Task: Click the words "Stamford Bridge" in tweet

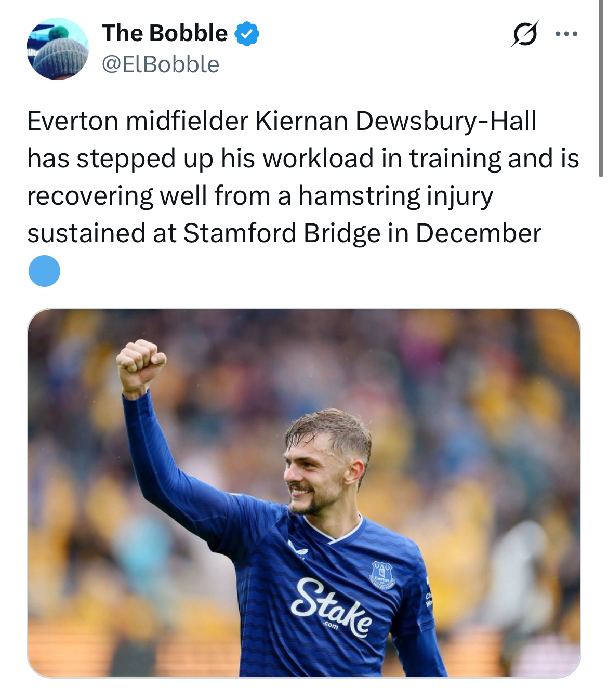Action: [281, 233]
